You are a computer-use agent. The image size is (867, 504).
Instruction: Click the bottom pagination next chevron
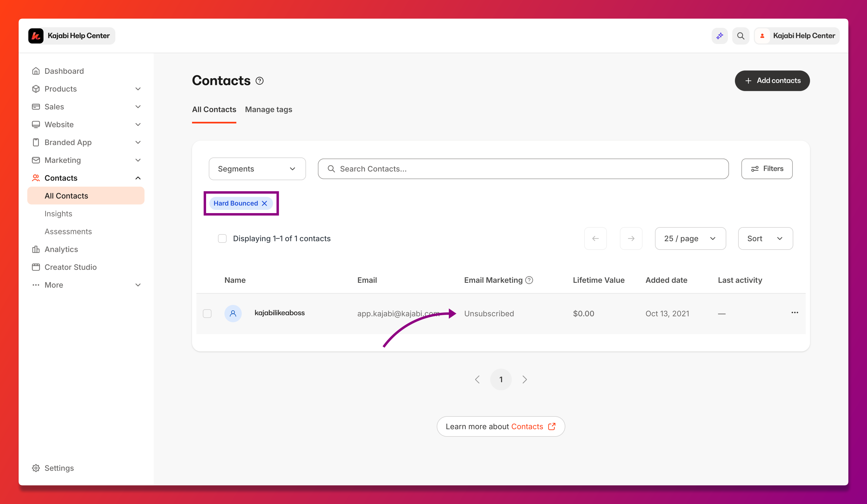524,379
